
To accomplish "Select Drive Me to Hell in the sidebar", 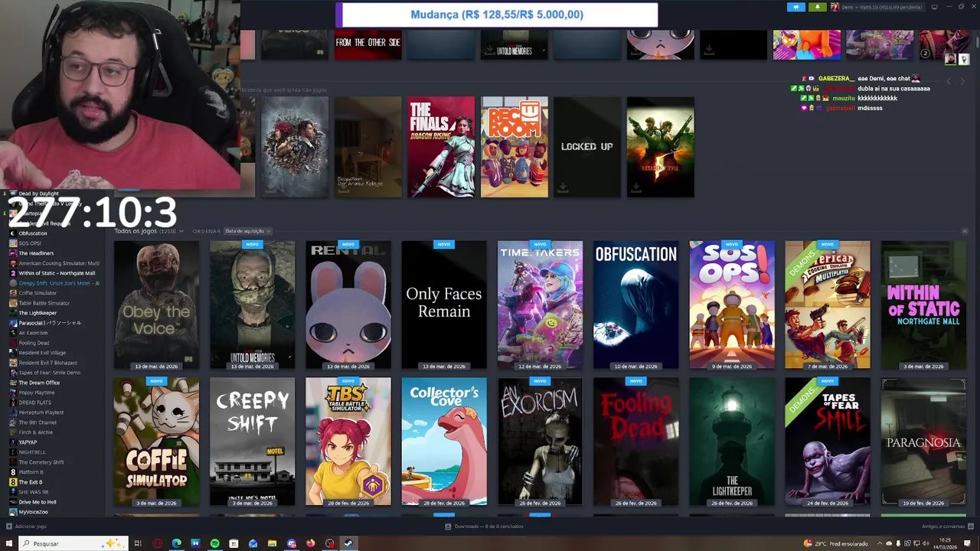I will pos(38,502).
